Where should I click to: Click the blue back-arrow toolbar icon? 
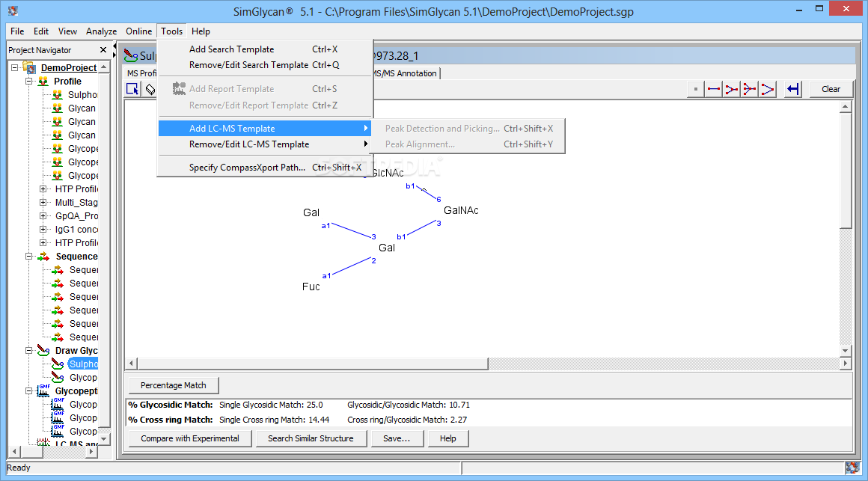pos(793,89)
